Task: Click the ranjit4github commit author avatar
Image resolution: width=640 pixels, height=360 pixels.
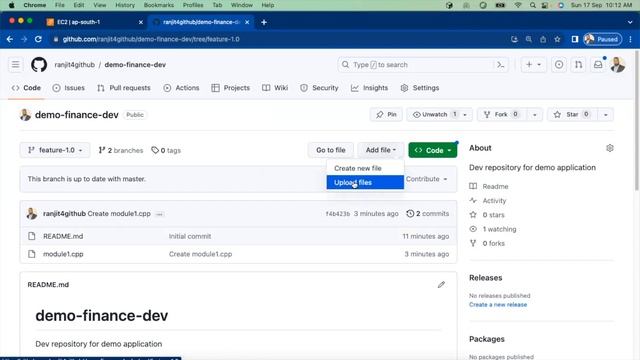Action: pos(32,213)
